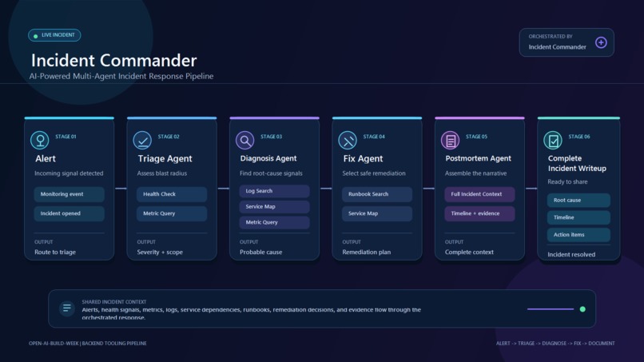The image size is (644, 362).
Task: Click the STAGE 06 label
Action: [579, 137]
